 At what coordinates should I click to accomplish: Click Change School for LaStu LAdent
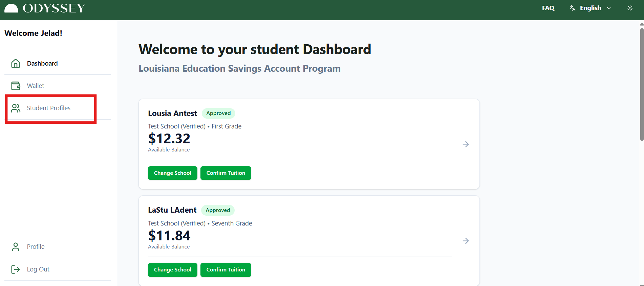tap(172, 270)
